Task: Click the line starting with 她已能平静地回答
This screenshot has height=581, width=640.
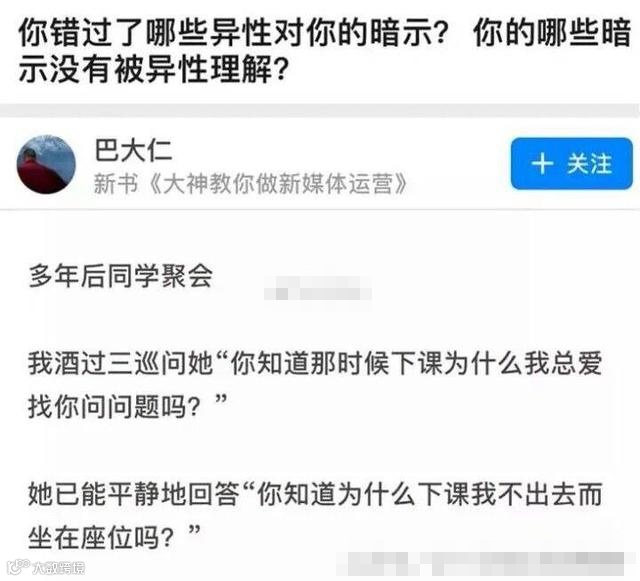Action: (315, 494)
